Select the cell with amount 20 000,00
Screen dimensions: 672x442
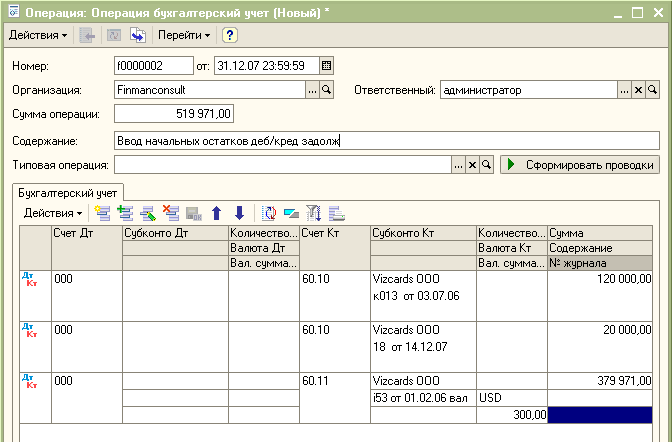600,330
